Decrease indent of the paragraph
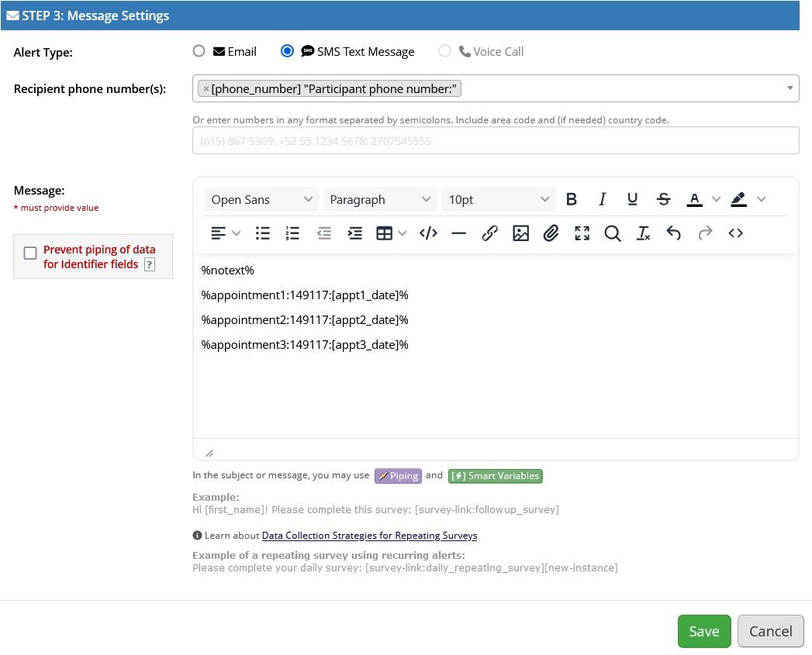 click(x=324, y=233)
